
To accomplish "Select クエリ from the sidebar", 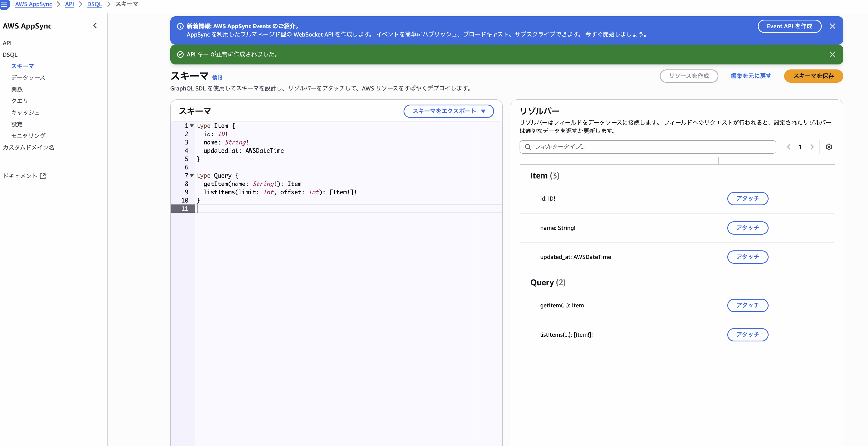I will pos(20,101).
